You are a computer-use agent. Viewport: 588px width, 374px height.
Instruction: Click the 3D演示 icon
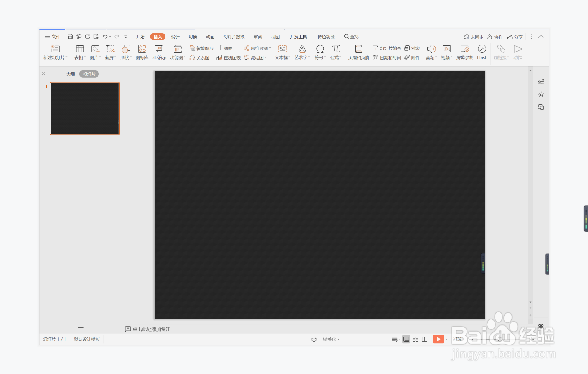tap(159, 52)
